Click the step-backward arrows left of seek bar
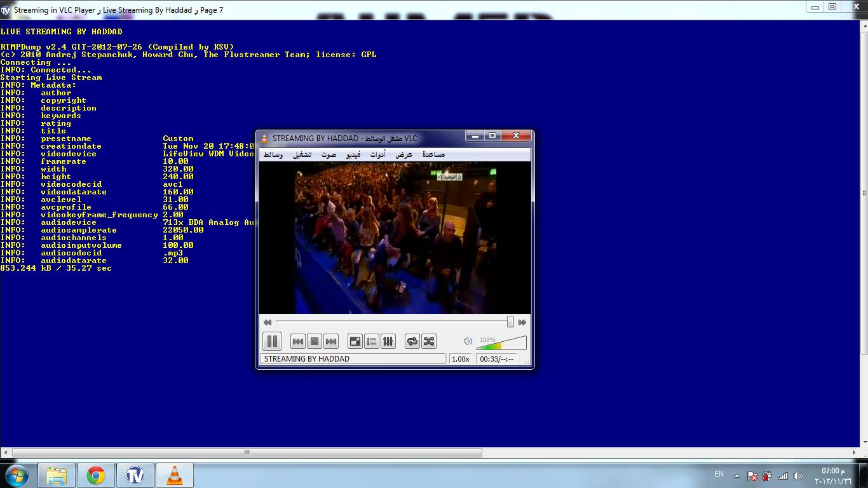The image size is (868, 488). [268, 322]
